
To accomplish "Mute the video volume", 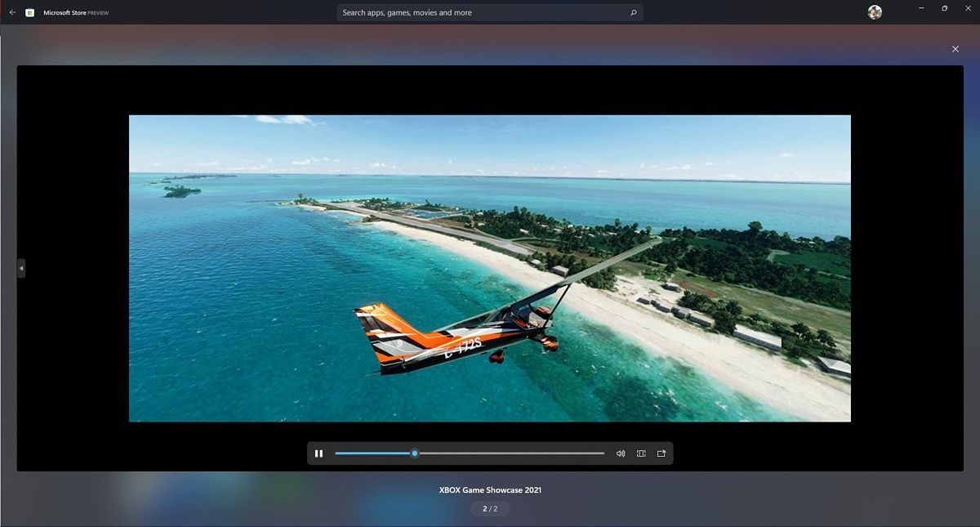I will click(621, 453).
